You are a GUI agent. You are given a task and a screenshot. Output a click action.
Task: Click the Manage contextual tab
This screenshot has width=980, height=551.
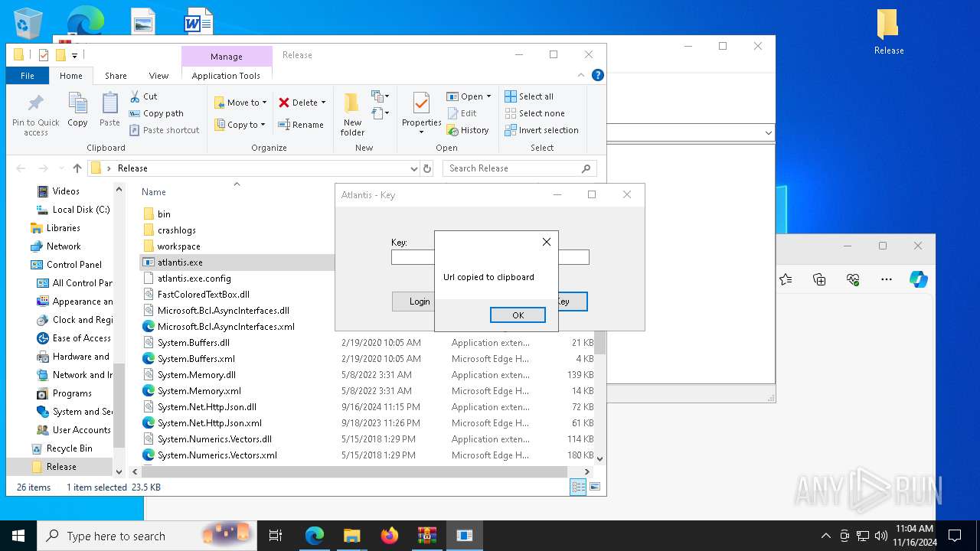pyautogui.click(x=227, y=57)
